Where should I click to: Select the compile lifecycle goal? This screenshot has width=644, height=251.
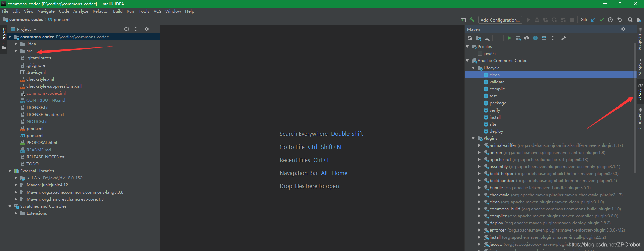pyautogui.click(x=497, y=89)
